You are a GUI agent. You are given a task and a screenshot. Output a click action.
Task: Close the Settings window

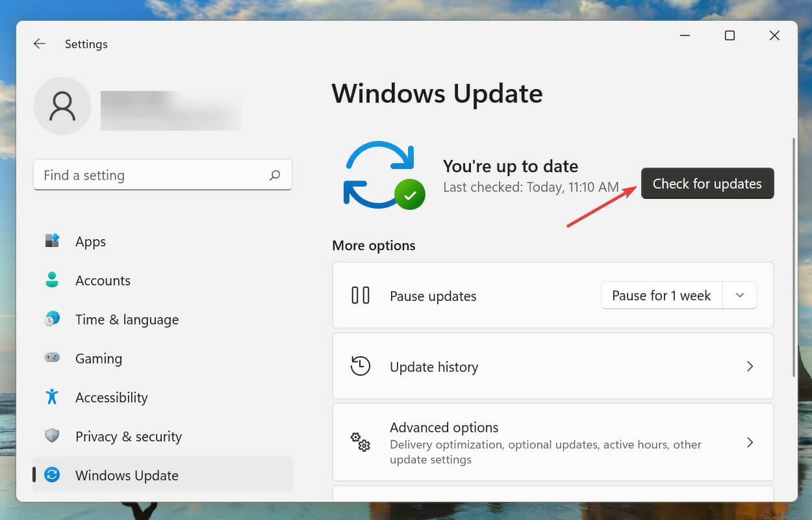coord(774,36)
